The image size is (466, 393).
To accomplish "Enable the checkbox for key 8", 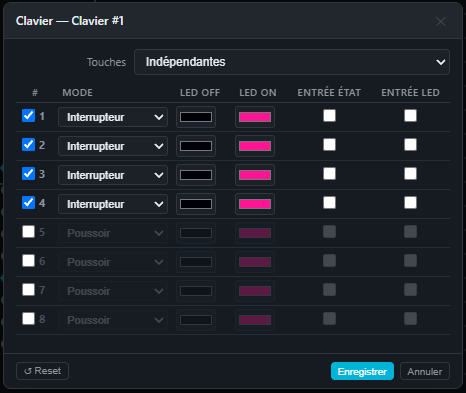I will [28, 319].
